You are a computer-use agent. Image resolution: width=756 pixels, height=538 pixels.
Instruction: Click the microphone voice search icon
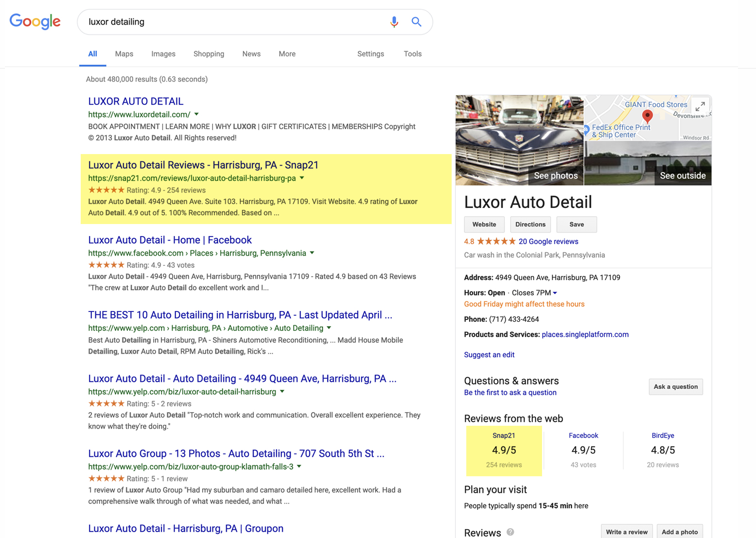pyautogui.click(x=394, y=22)
